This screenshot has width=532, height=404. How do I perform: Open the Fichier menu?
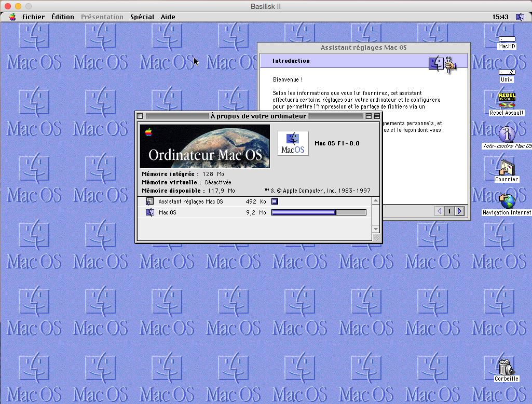pos(33,17)
